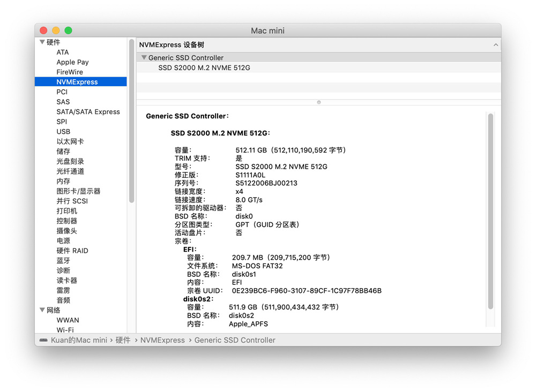The width and height of the screenshot is (536, 392).
Task: Select 光盘刻录 in the sidebar
Action: (70, 161)
